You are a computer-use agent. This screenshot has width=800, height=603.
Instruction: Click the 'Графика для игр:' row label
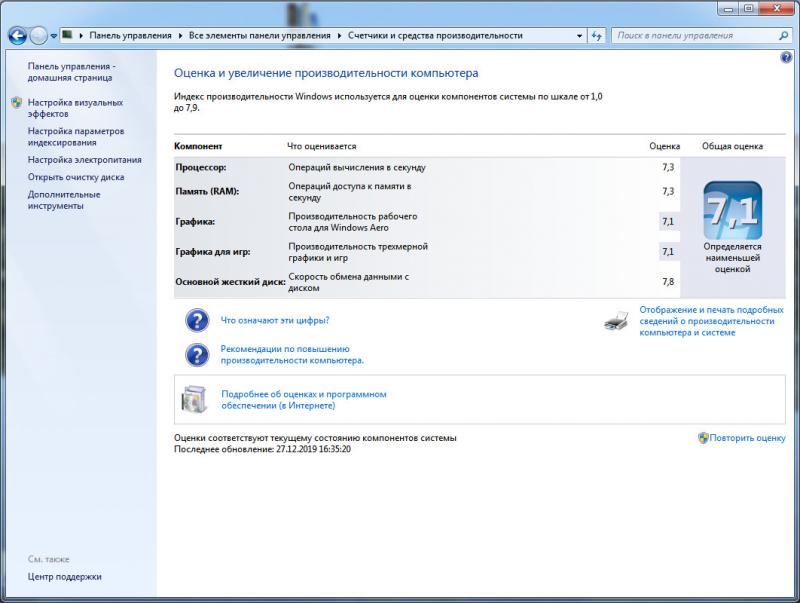[x=213, y=252]
